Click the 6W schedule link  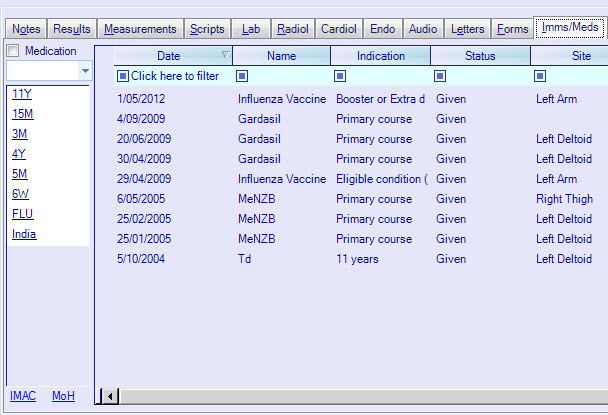21,194
